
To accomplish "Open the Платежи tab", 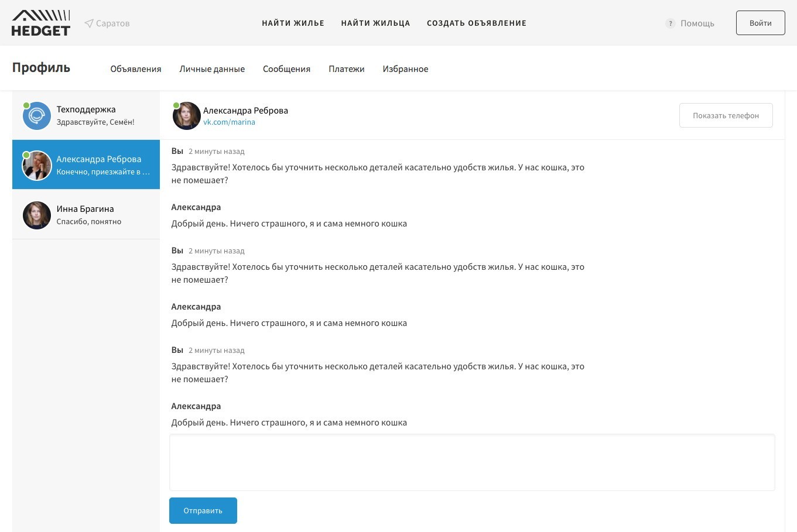I will click(x=346, y=69).
